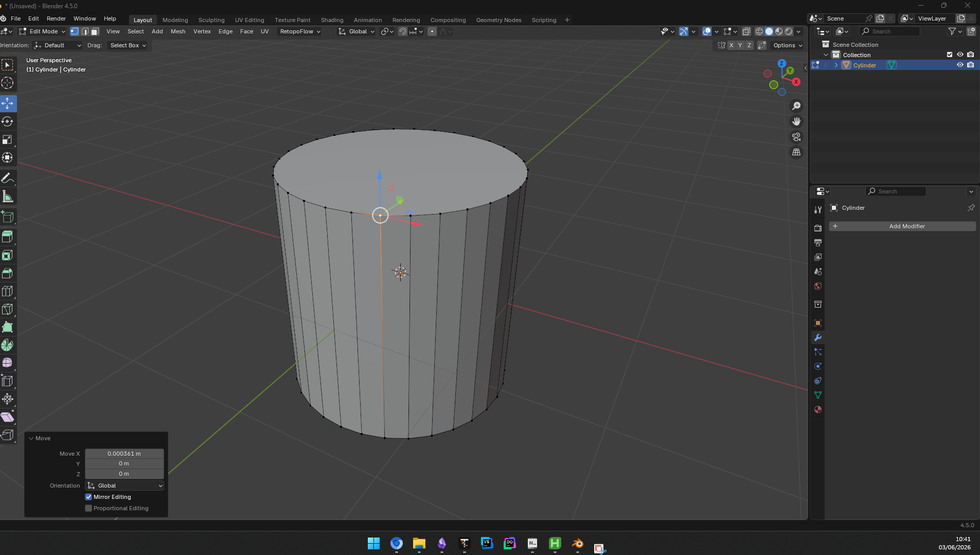The width and height of the screenshot is (980, 555).
Task: Click the outliner Search field
Action: [x=890, y=31]
